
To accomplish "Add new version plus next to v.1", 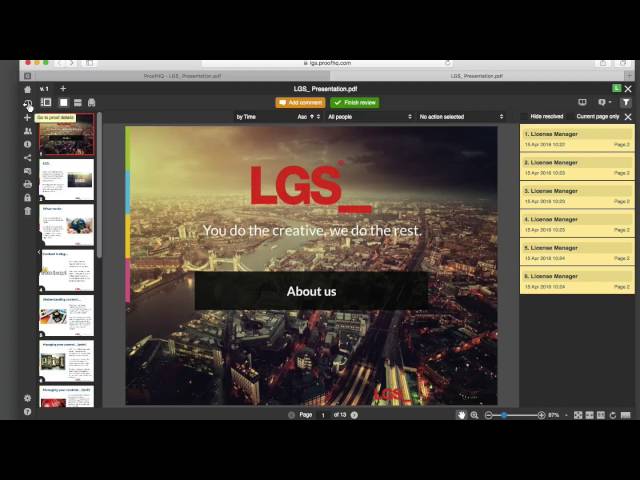I will pos(63,89).
